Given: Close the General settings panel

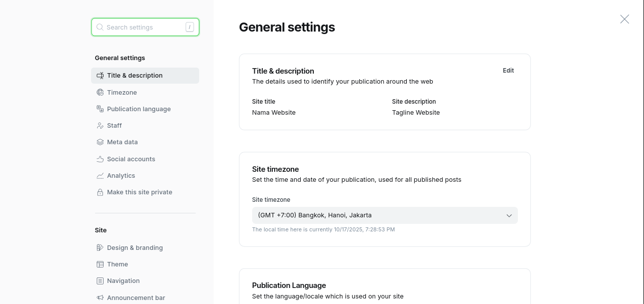Looking at the screenshot, I should click(624, 19).
